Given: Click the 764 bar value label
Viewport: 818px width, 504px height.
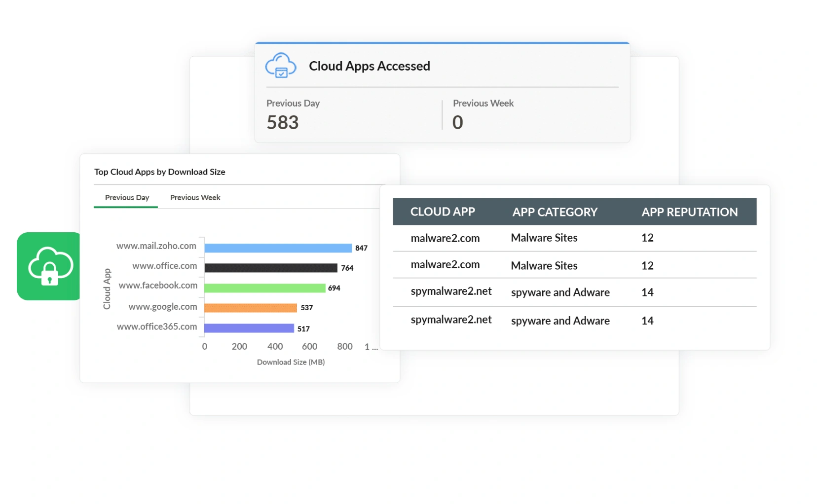Looking at the screenshot, I should 347,268.
